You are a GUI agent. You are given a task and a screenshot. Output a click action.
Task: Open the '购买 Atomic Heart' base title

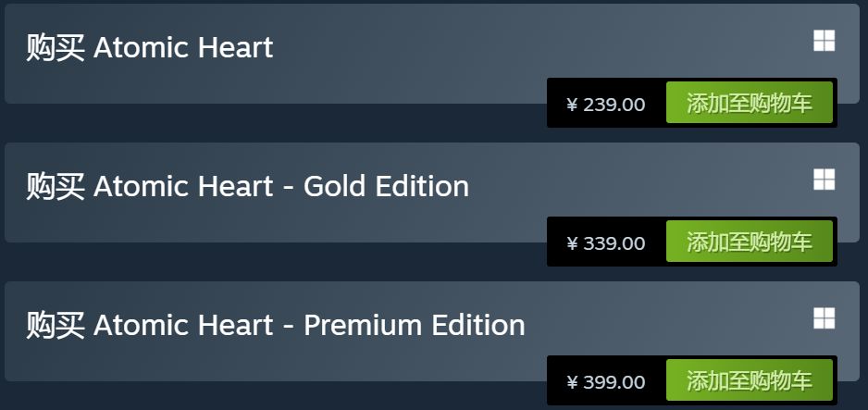(150, 47)
